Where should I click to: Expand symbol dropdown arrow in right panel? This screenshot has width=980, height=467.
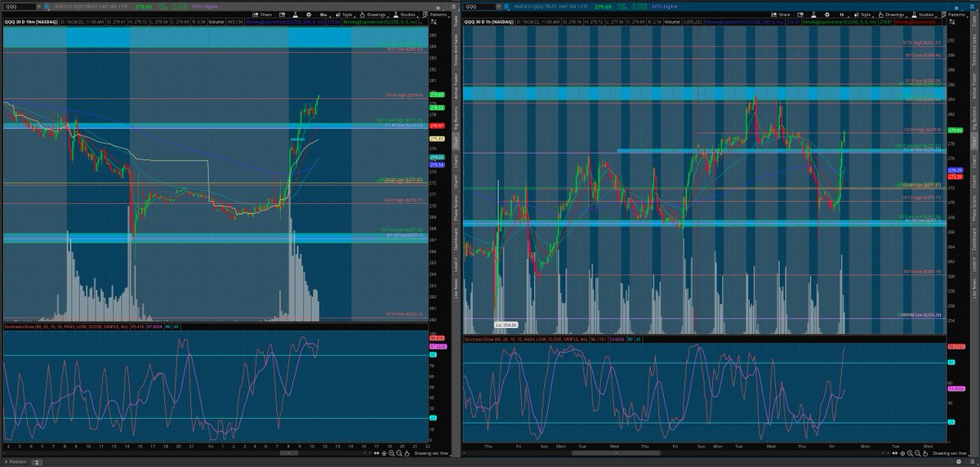point(497,7)
